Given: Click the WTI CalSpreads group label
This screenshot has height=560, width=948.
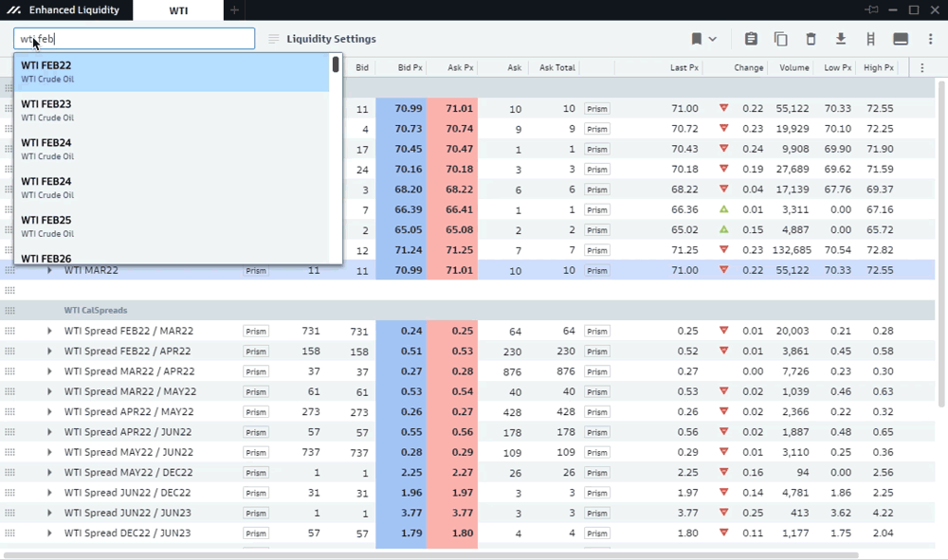Looking at the screenshot, I should [x=96, y=311].
